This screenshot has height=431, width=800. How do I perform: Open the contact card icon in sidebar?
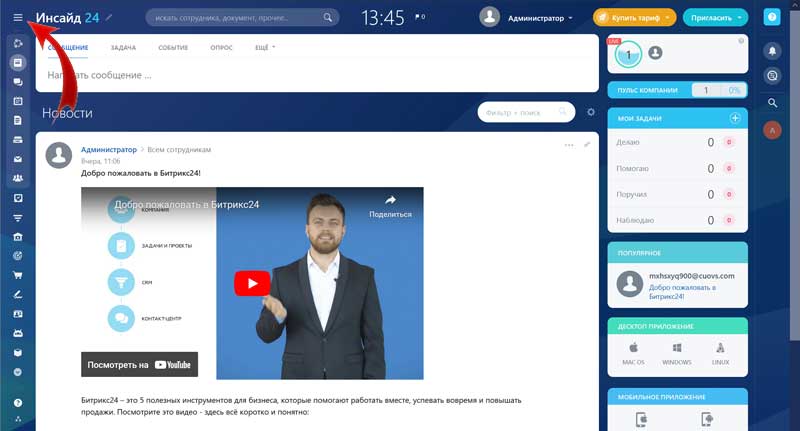coord(18,314)
